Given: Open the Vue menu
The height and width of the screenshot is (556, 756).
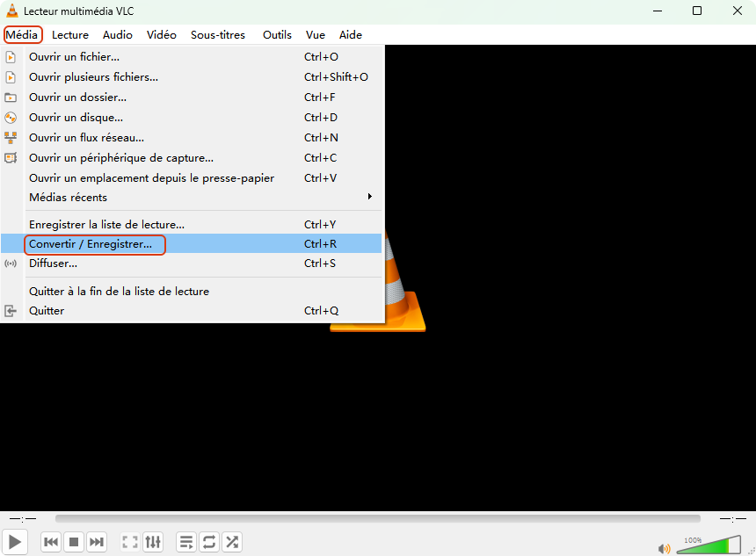Looking at the screenshot, I should coord(316,34).
